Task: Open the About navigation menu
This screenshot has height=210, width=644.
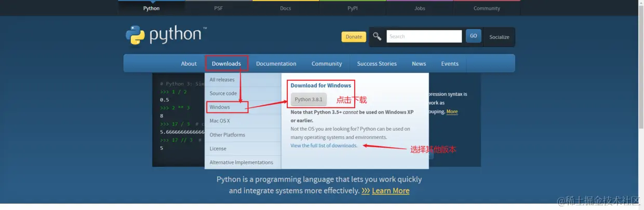Action: pos(189,64)
